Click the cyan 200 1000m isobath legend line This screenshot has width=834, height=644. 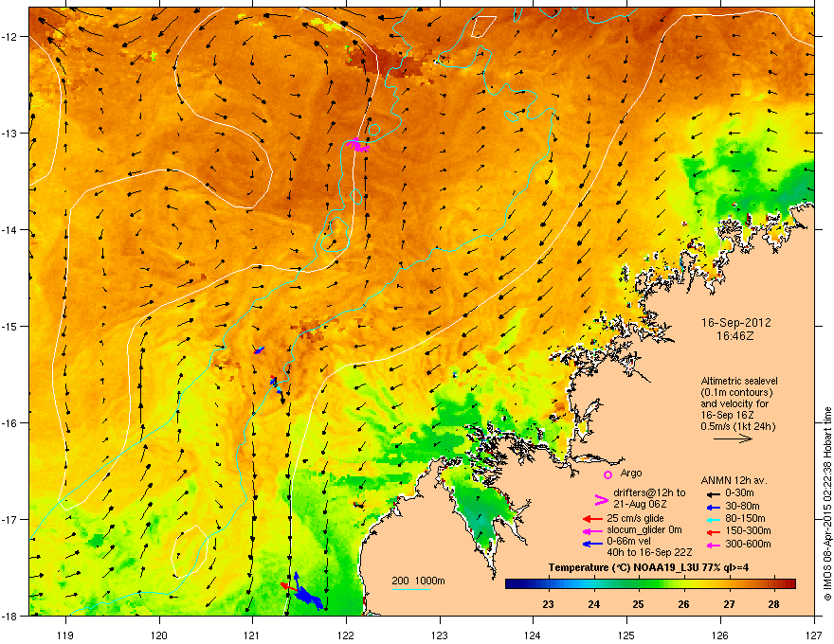(x=411, y=589)
